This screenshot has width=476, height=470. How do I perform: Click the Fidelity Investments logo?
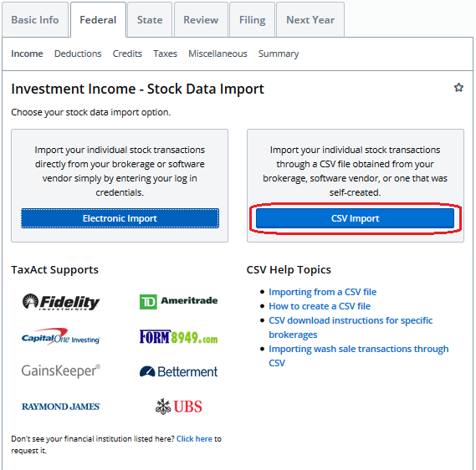61,302
